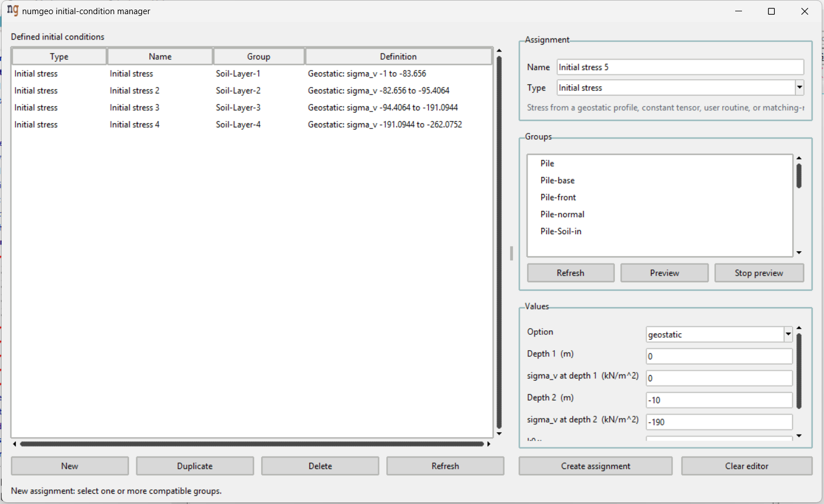The width and height of the screenshot is (824, 504).
Task: Click the numeo app icon in title bar
Action: pyautogui.click(x=12, y=11)
